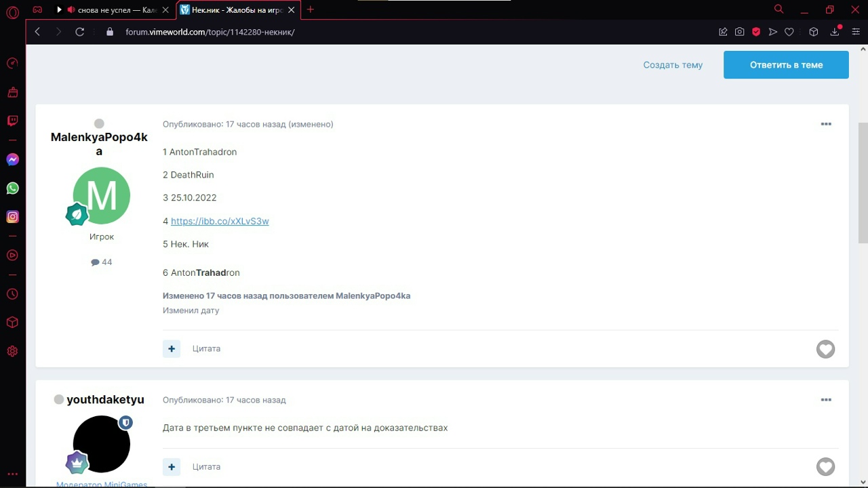Open a new browser tab
This screenshot has height=488, width=868.
pyautogui.click(x=311, y=9)
